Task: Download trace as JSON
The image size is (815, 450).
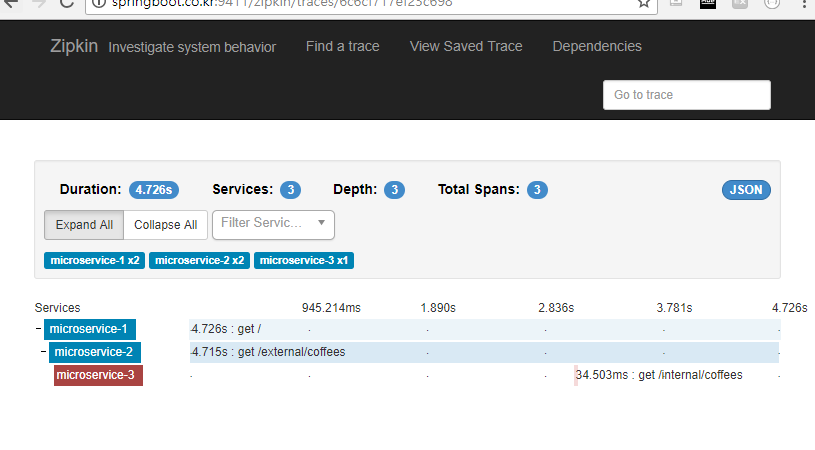Action: click(x=746, y=190)
